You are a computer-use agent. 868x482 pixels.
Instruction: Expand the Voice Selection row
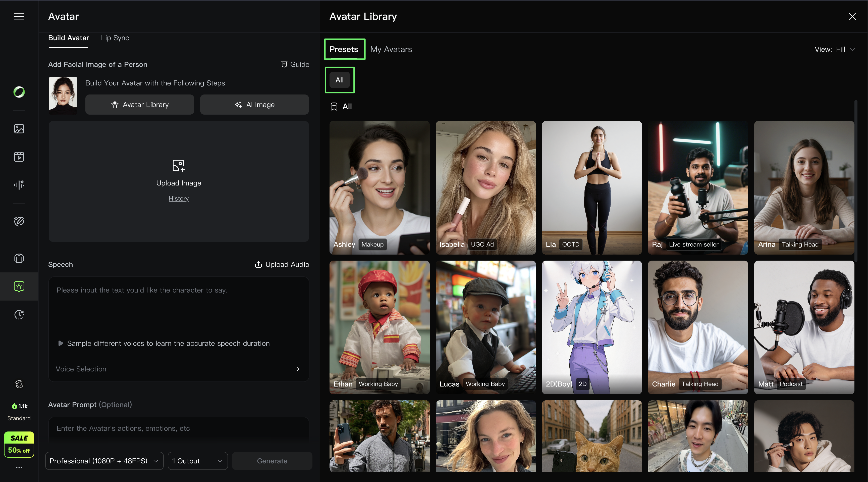(178, 369)
